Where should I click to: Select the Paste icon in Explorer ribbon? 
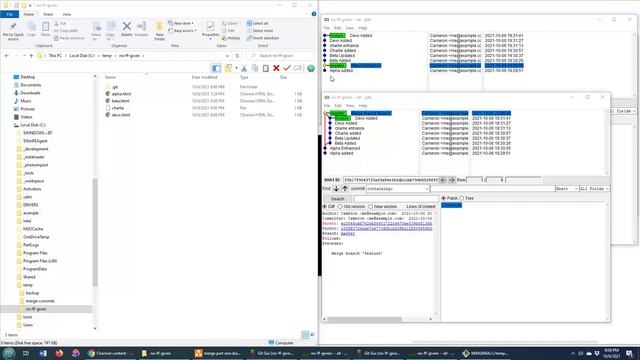[x=45, y=29]
